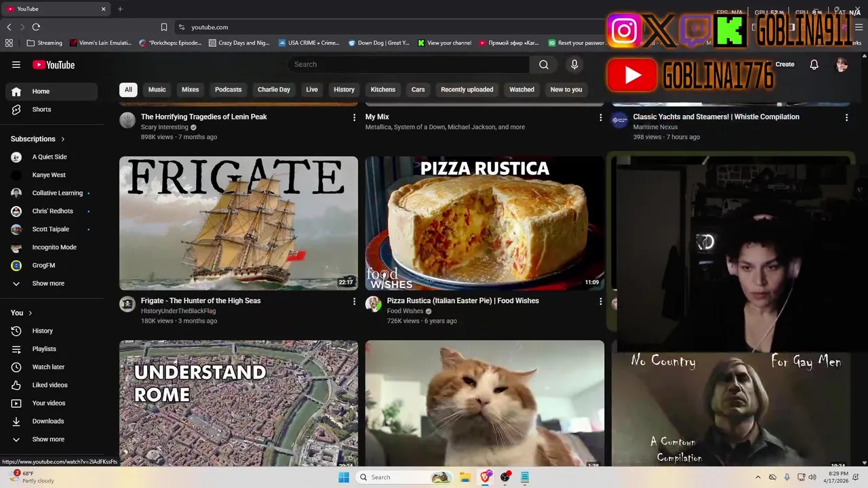Image resolution: width=868 pixels, height=488 pixels.
Task: Select the Live filter chip
Action: tap(312, 89)
